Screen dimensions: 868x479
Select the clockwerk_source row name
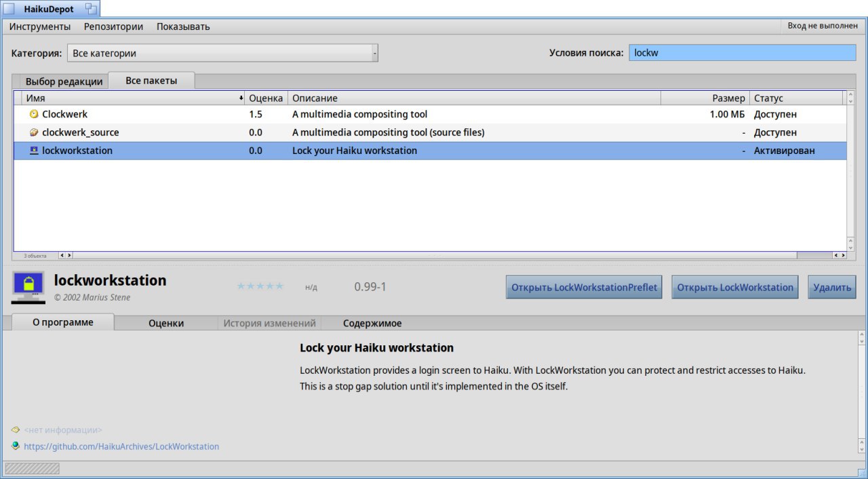click(x=81, y=132)
